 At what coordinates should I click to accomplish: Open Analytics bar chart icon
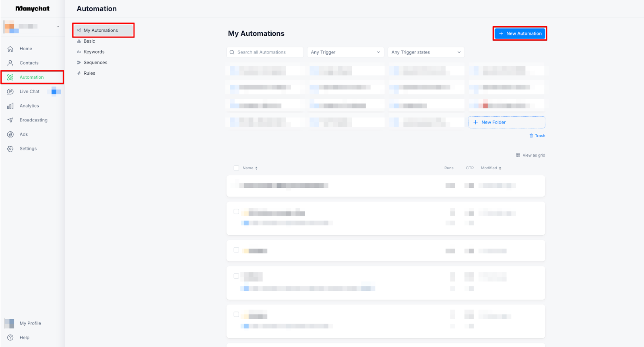pyautogui.click(x=10, y=106)
